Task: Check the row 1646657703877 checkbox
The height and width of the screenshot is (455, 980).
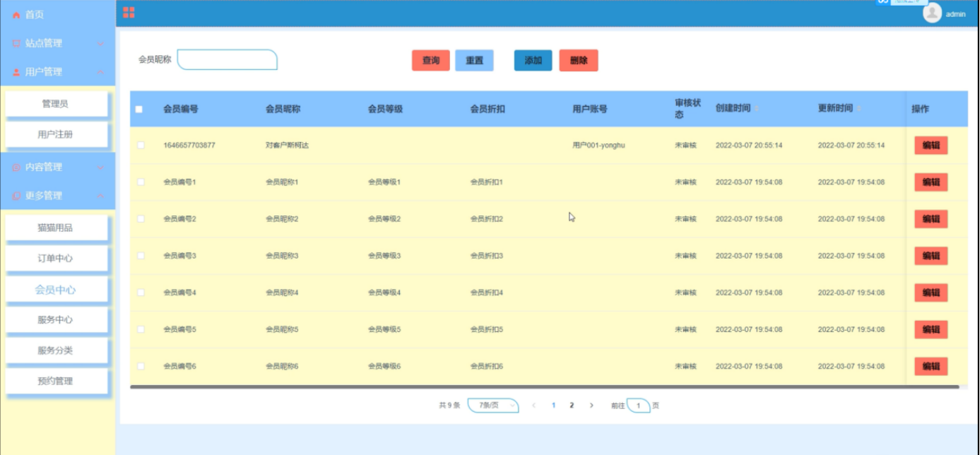Action: [x=141, y=146]
